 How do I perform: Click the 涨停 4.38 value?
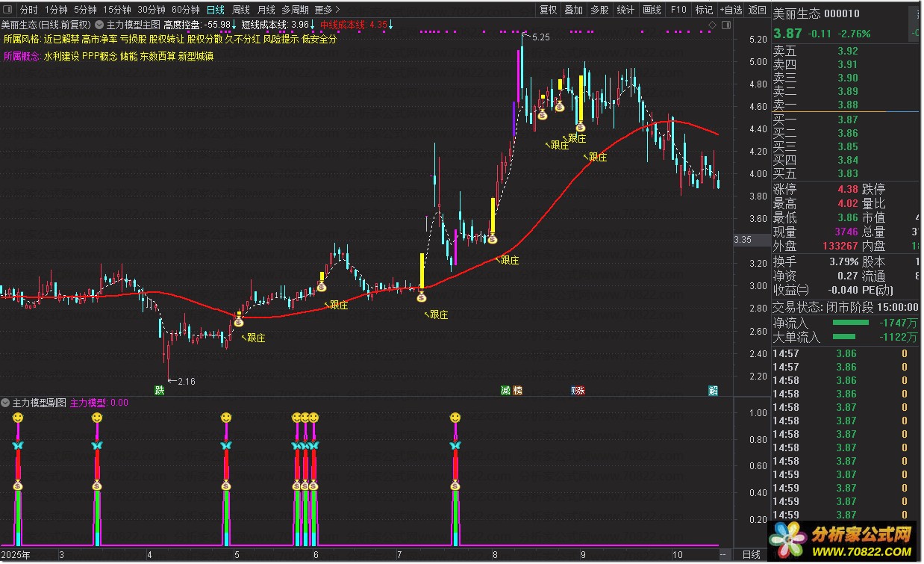pyautogui.click(x=847, y=189)
